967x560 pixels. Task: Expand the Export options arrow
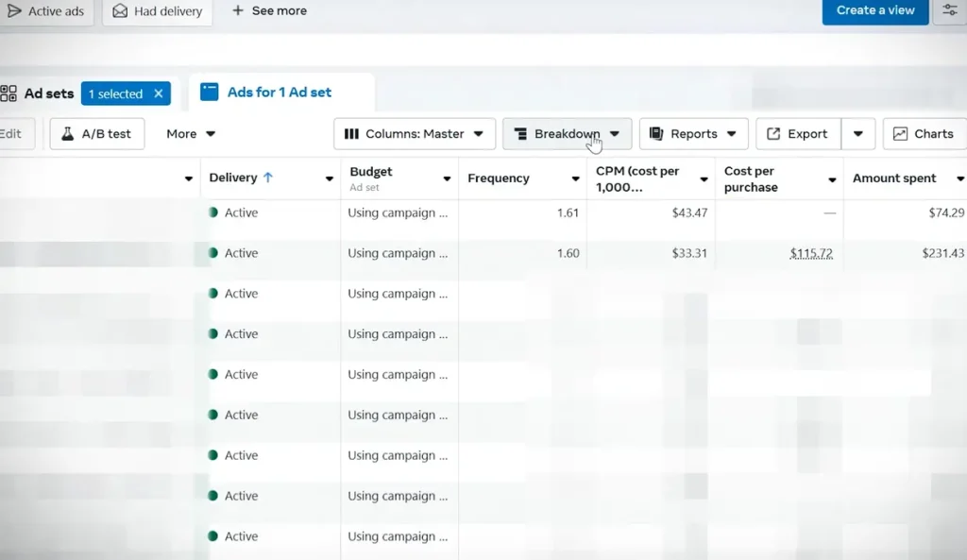(857, 134)
